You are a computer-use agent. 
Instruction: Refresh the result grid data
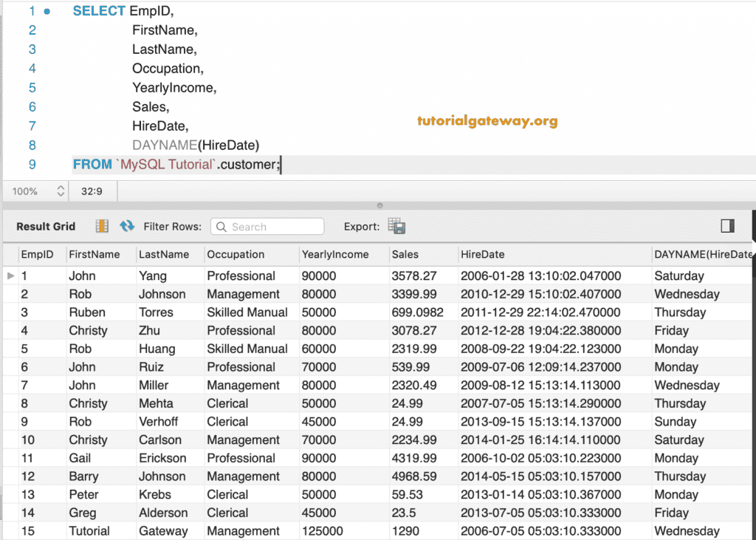(127, 226)
